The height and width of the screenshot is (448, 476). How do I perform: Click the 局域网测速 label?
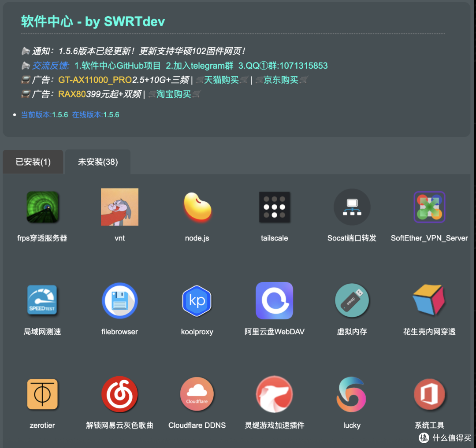click(42, 332)
